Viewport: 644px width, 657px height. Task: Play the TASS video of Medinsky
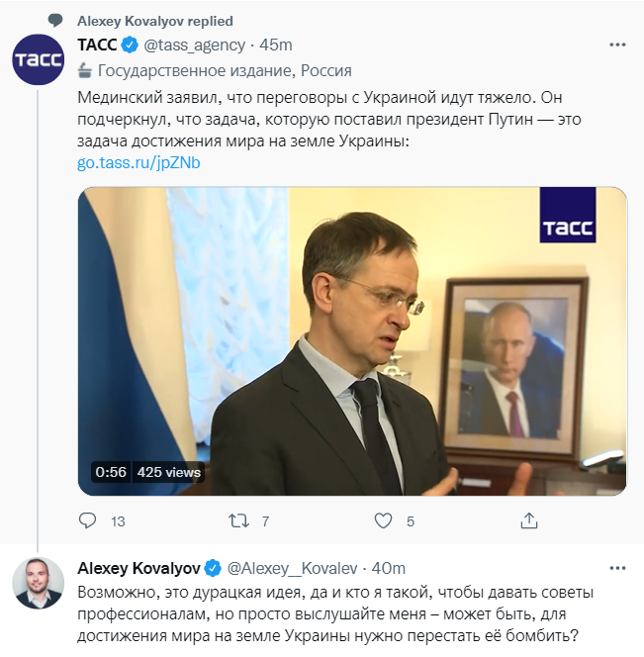pyautogui.click(x=352, y=341)
